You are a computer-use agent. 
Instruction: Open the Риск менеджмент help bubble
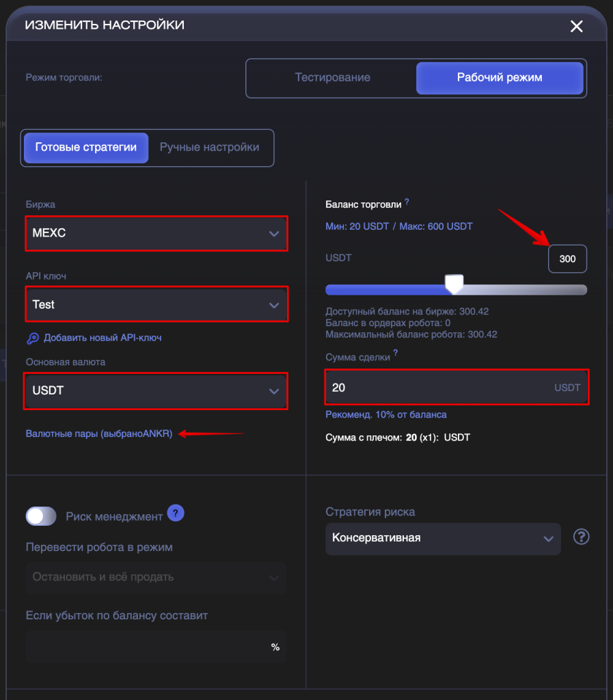tap(176, 513)
